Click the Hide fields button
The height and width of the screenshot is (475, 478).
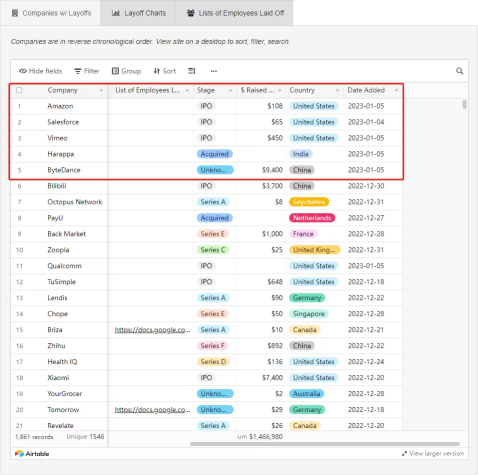[x=41, y=71]
